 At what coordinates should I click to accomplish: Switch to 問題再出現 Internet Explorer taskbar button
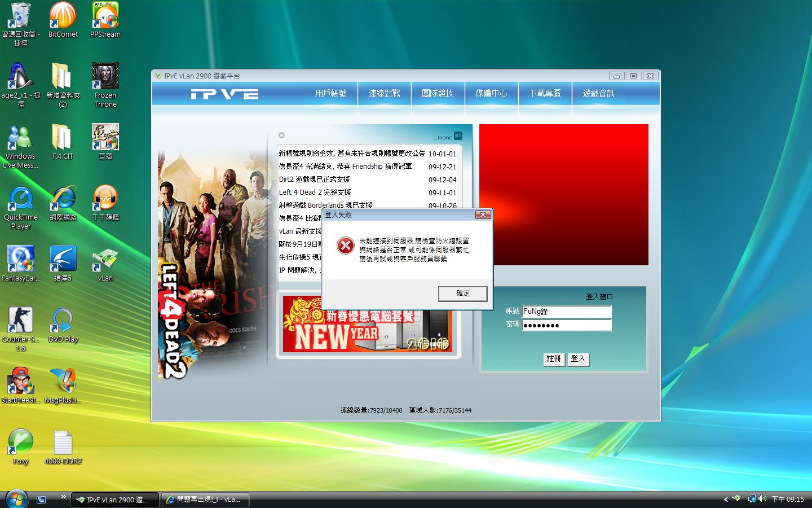pyautogui.click(x=205, y=500)
